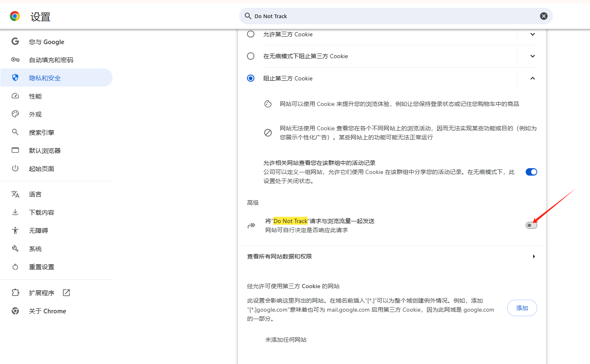
Task: Open 隐私和安全 settings section
Action: pos(56,77)
